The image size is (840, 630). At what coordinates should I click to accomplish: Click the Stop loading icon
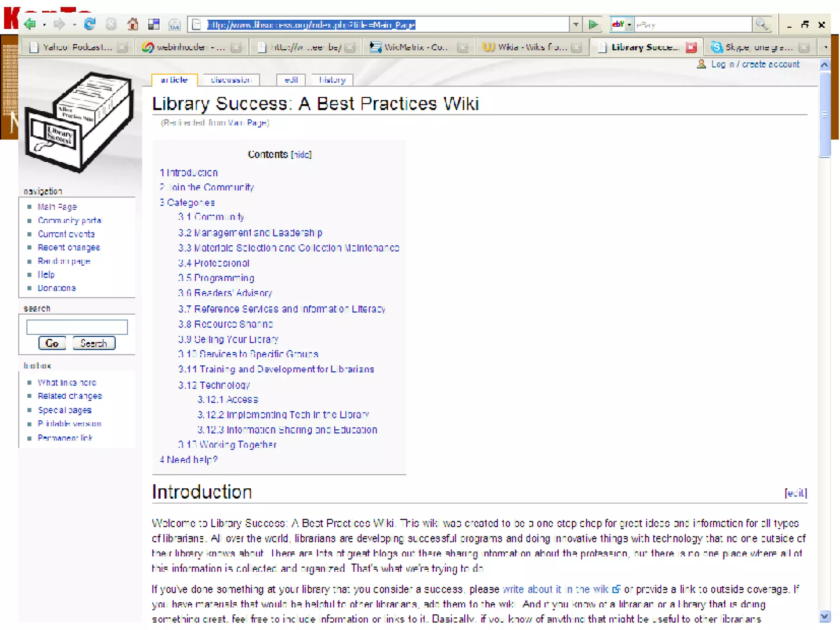[x=111, y=24]
